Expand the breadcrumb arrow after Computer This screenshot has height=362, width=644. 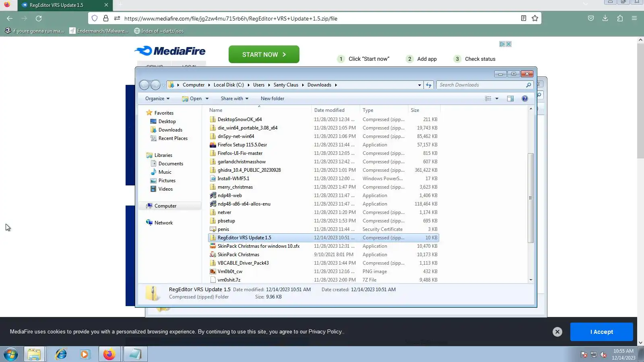[x=209, y=85]
